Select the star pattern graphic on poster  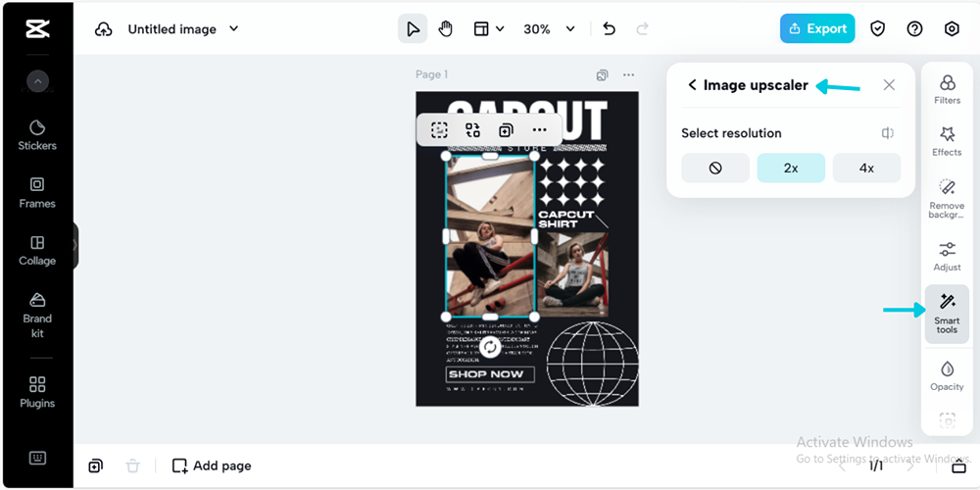(572, 182)
